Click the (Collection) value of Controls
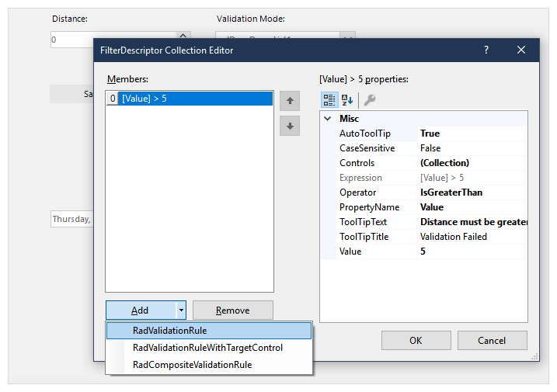Image resolution: width=557 pixels, height=392 pixels. [472, 163]
